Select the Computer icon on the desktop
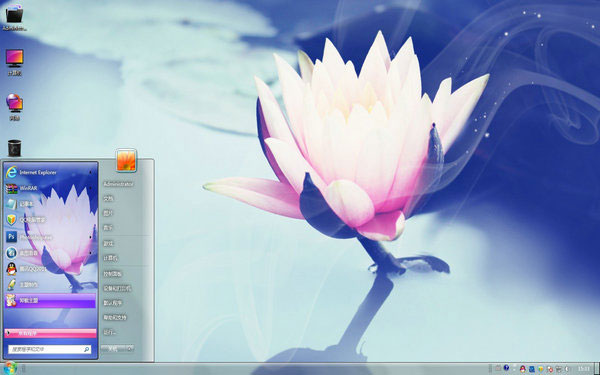 15,62
